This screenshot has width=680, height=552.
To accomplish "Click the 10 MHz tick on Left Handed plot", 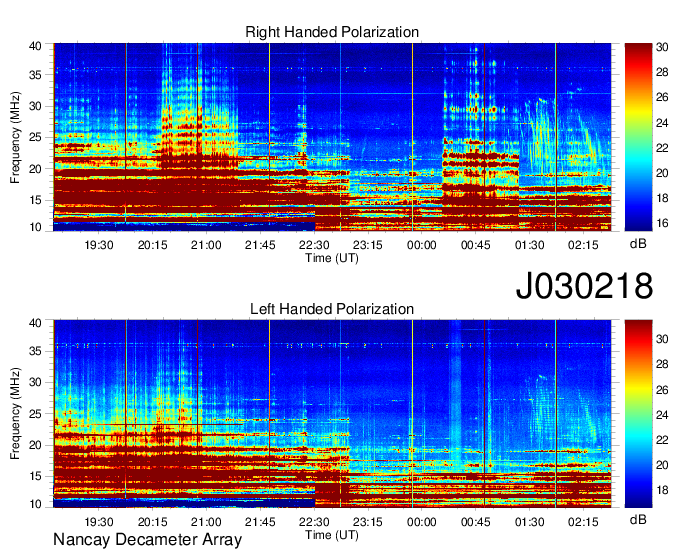I will click(x=35, y=504).
